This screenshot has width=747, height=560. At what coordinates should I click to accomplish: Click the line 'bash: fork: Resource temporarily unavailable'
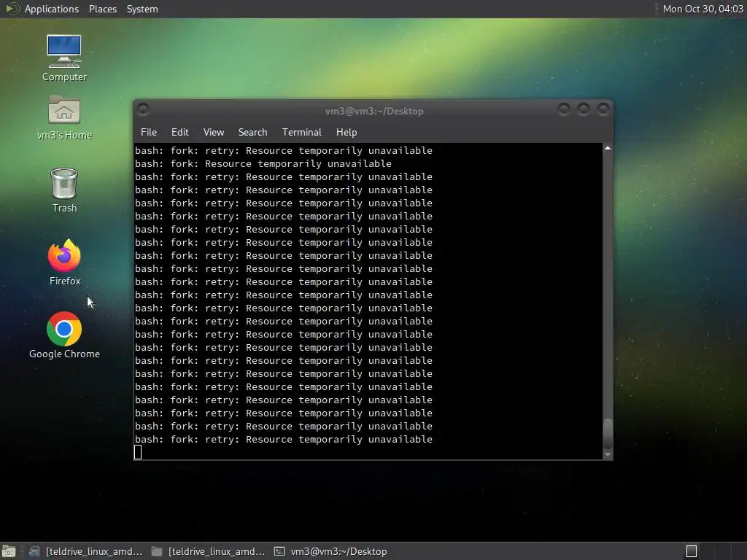pos(263,164)
